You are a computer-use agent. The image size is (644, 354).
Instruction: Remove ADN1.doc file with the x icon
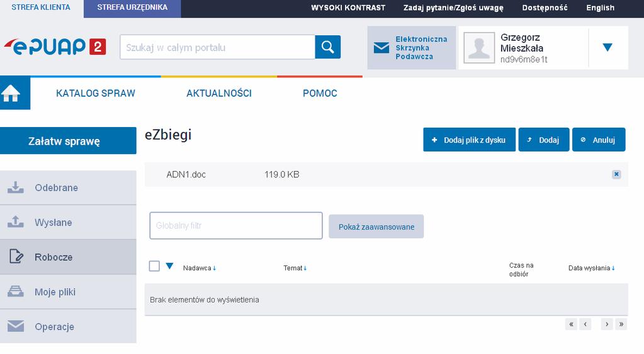coord(616,174)
